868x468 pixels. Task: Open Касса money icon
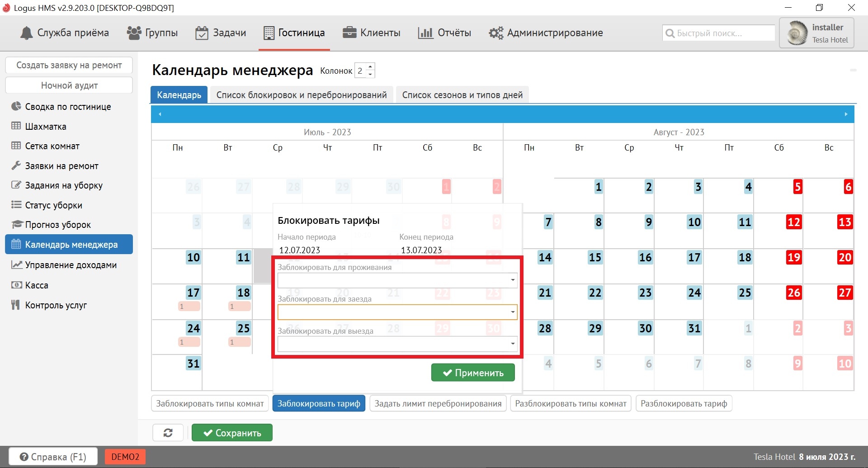coord(16,285)
